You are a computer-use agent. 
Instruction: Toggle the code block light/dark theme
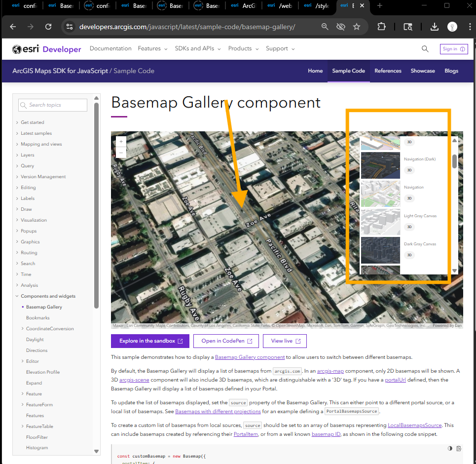coord(450,449)
